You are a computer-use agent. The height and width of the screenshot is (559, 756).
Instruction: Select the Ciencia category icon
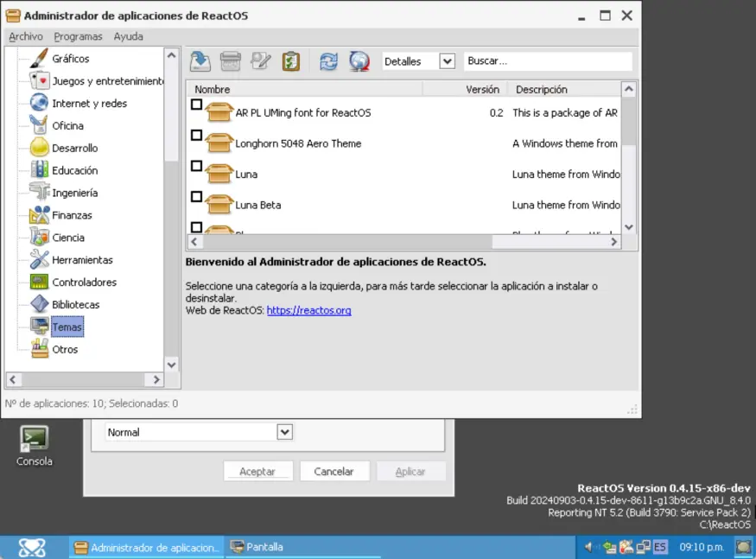(x=39, y=238)
